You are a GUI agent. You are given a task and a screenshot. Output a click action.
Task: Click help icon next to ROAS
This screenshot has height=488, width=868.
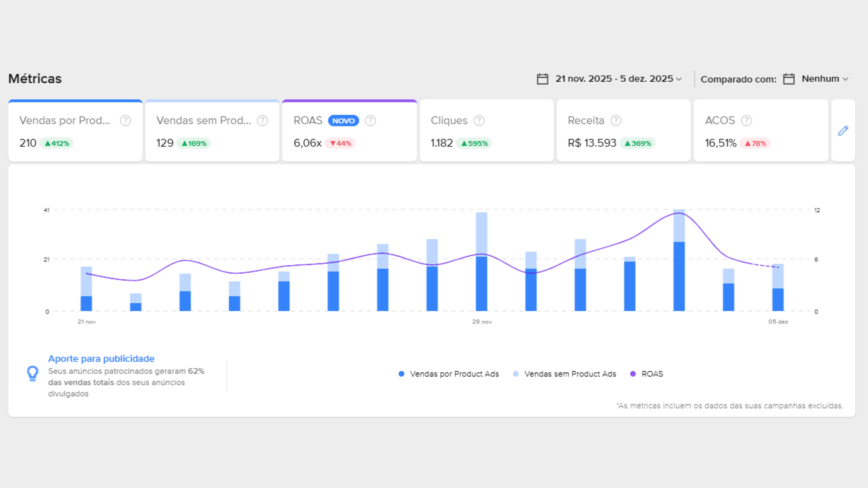click(370, 121)
